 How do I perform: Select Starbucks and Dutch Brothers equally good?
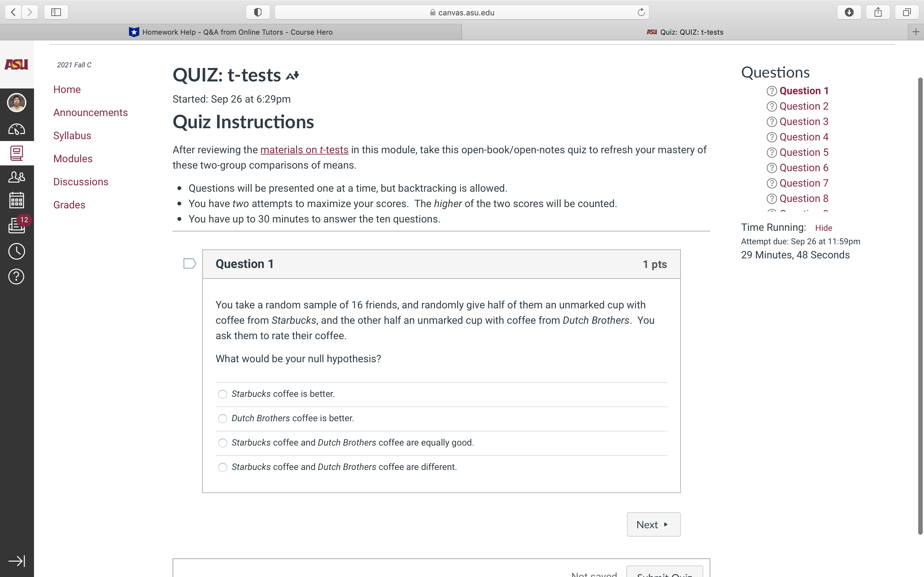point(222,442)
